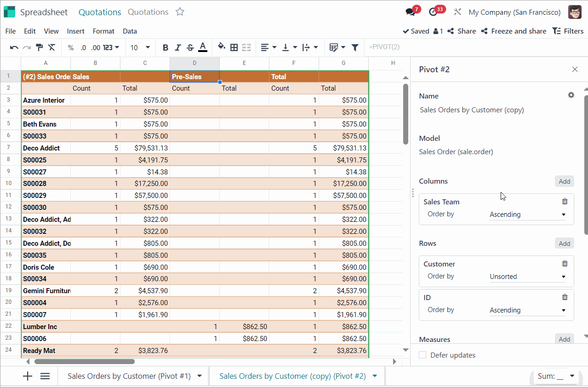Add a new Measures entry

click(565, 339)
